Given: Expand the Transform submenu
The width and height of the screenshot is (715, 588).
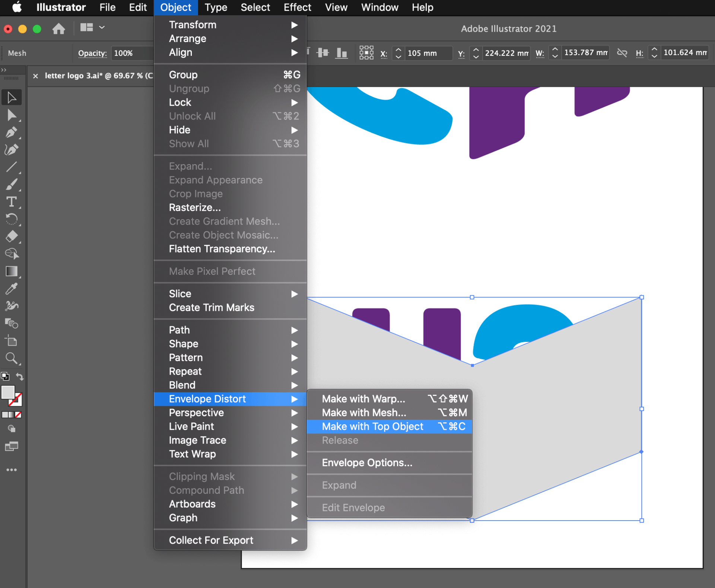Looking at the screenshot, I should pos(230,25).
